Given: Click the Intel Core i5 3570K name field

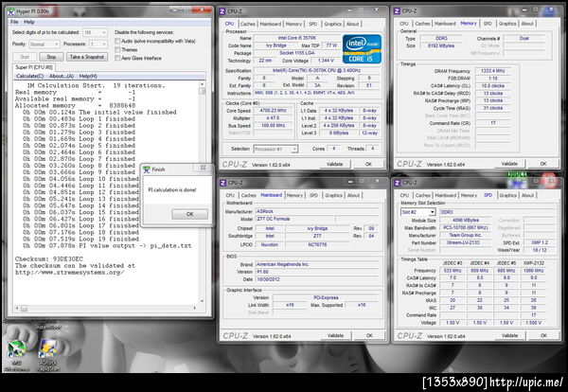Looking at the screenshot, I should pyautogui.click(x=296, y=38).
